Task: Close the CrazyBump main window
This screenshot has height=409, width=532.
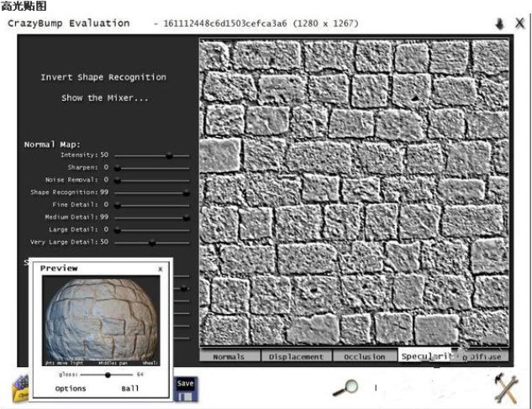Action: [x=519, y=24]
